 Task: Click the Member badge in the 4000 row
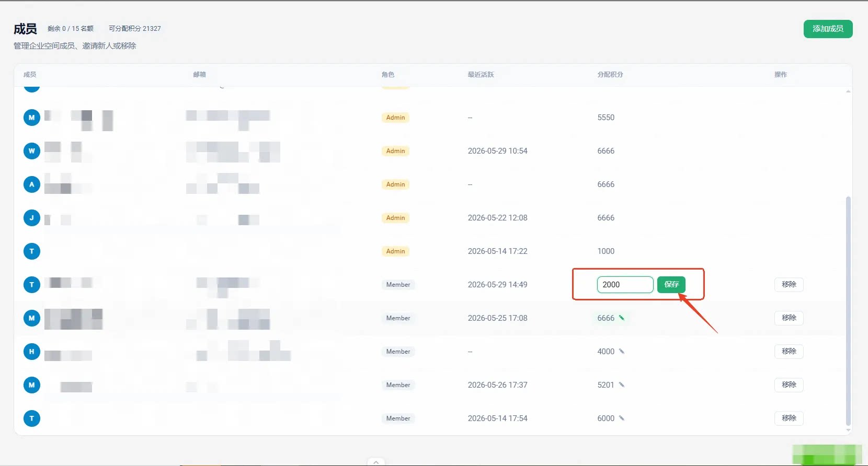click(398, 352)
